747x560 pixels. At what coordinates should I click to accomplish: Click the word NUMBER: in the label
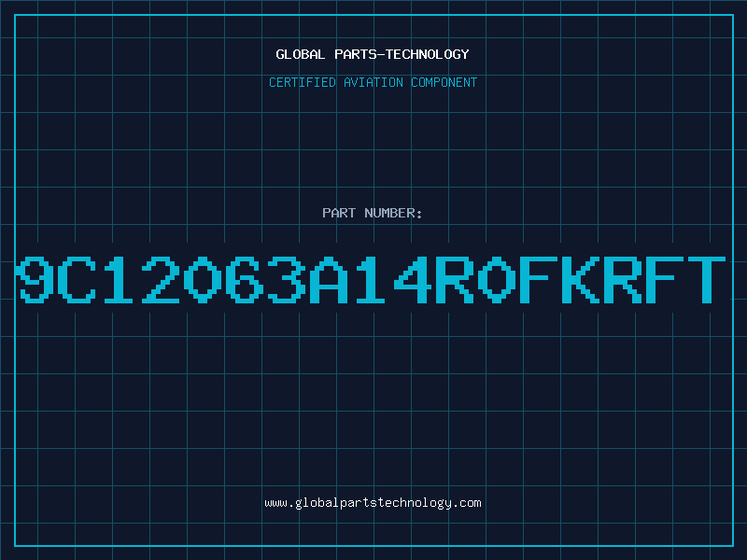point(393,213)
